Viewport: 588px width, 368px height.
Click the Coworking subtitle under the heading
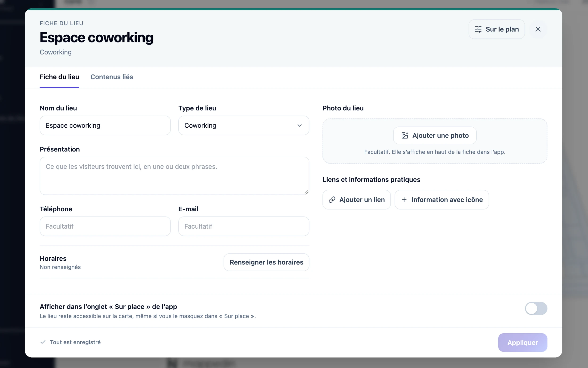56,52
